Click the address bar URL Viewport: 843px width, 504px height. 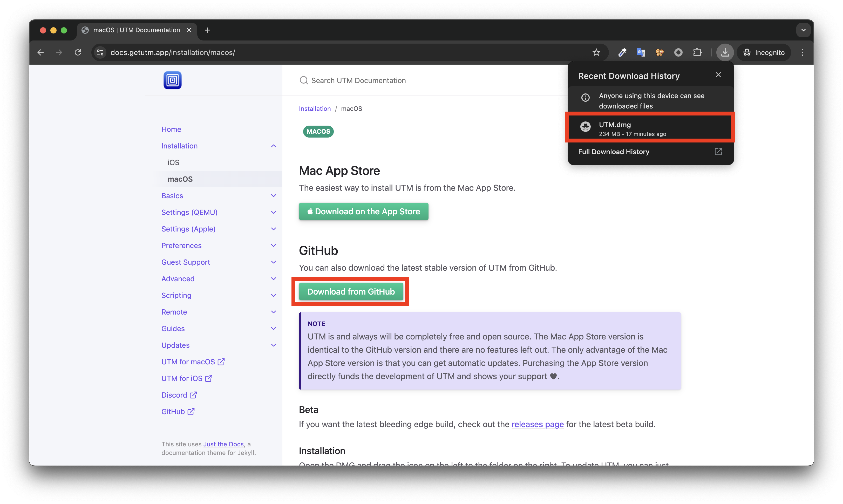pos(173,52)
